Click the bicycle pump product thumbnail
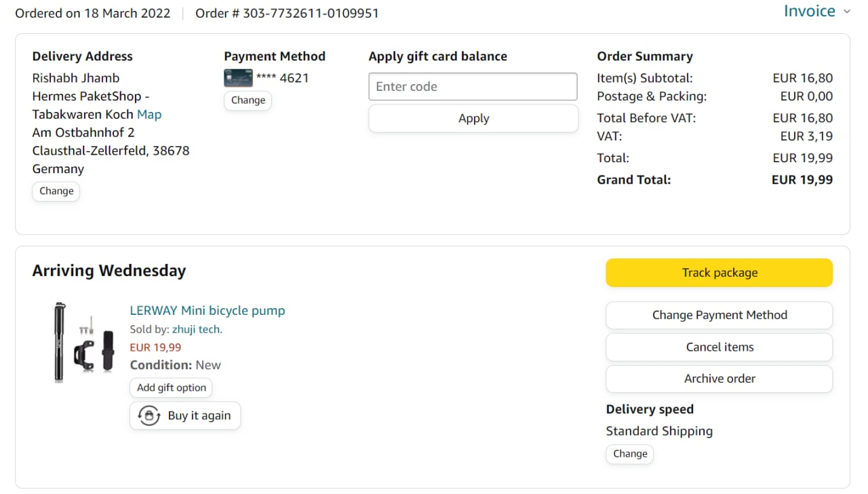 (83, 341)
